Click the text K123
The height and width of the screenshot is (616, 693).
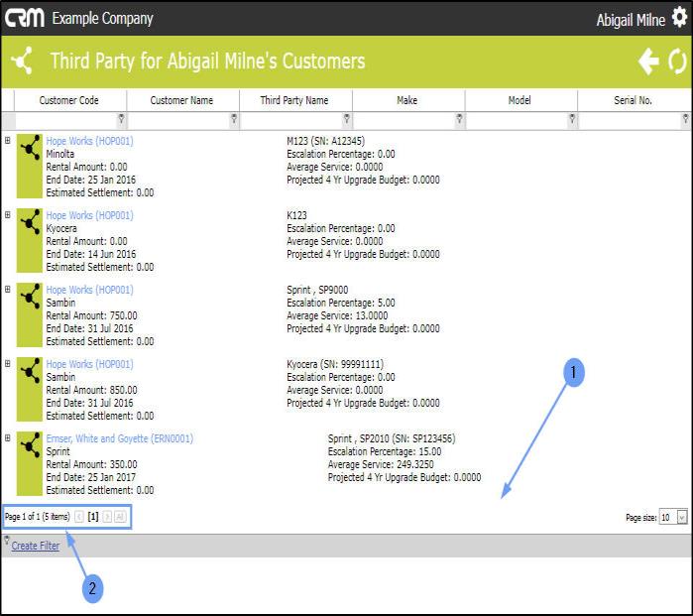click(x=296, y=215)
